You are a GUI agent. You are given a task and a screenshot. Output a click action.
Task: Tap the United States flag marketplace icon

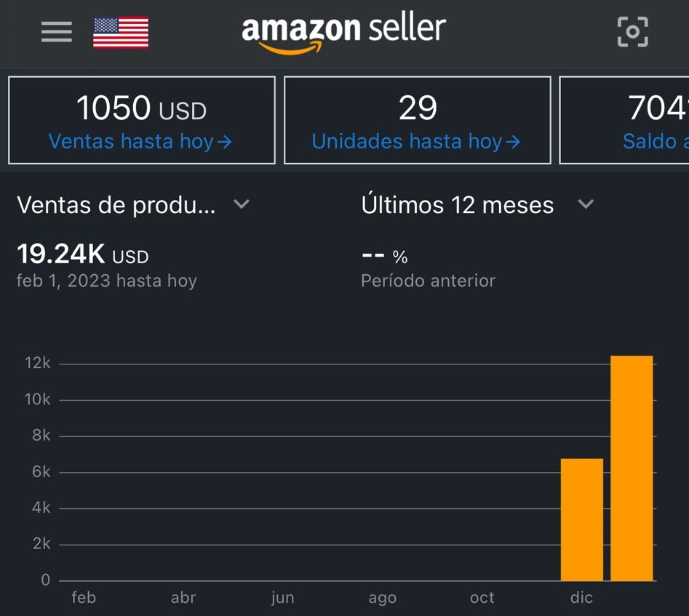point(121,33)
